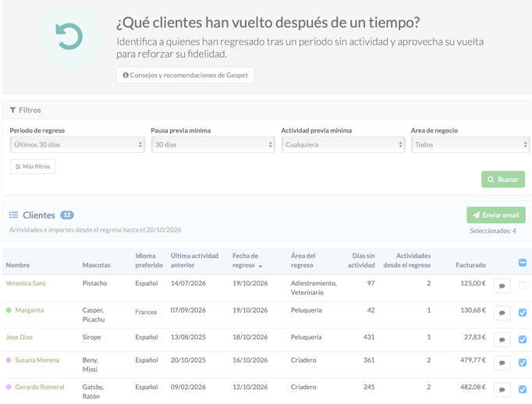Click the 130,68 € billed amount
The height and width of the screenshot is (404, 532).
[473, 310]
